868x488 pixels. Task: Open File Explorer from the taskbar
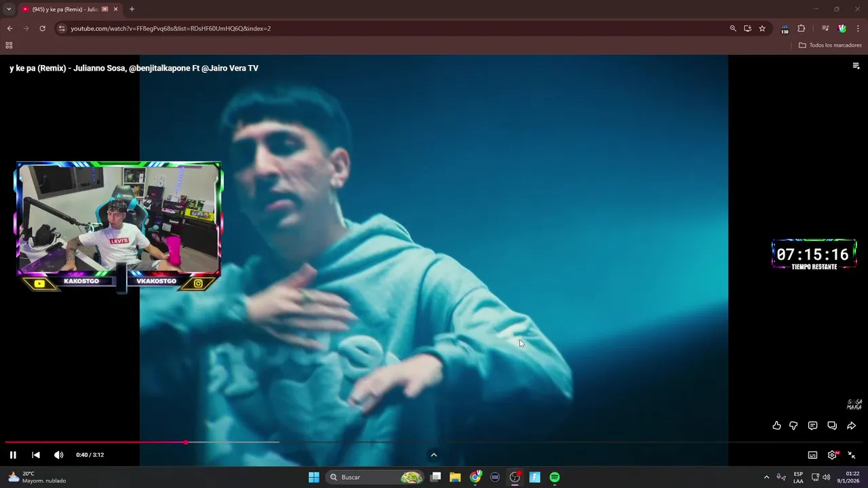point(455,477)
